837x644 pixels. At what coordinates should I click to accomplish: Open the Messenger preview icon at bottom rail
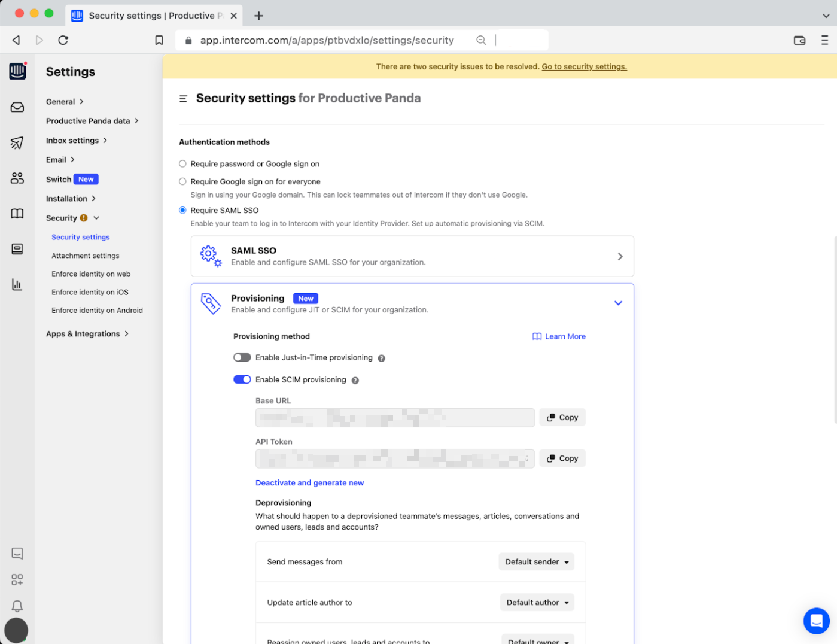17,554
